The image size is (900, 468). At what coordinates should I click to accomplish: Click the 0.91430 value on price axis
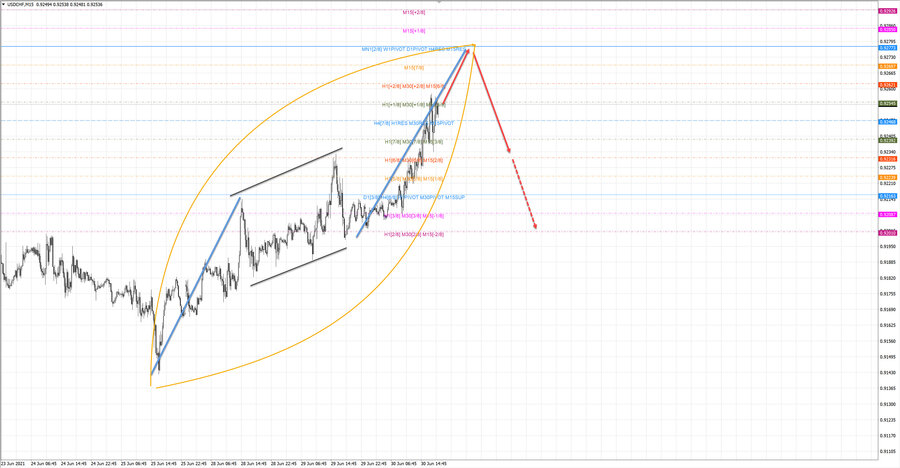point(888,373)
